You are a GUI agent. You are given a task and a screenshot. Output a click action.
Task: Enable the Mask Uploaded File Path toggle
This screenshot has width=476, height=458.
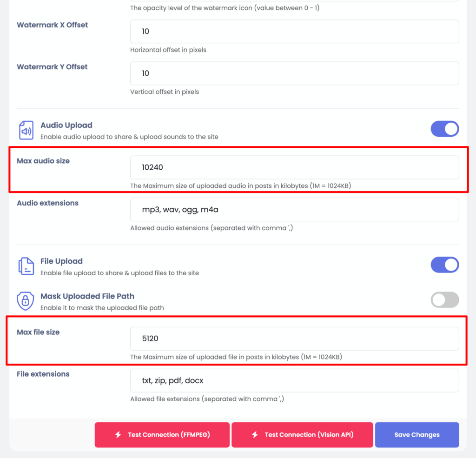point(444,300)
